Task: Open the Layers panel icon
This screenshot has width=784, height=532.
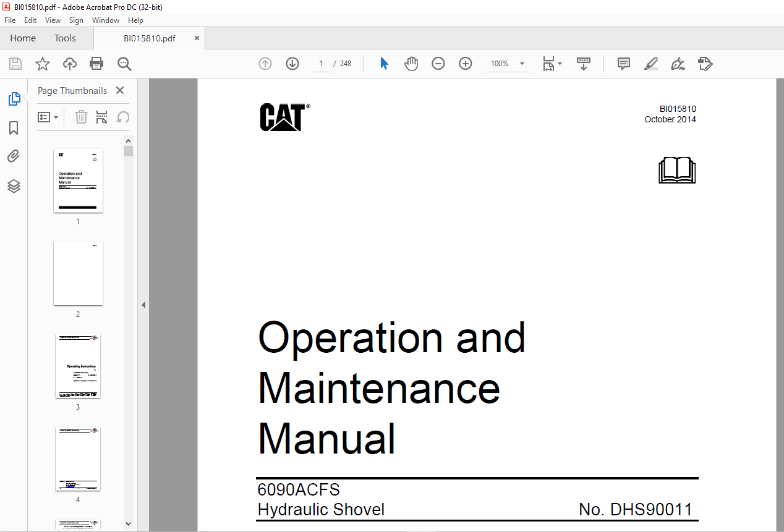Action: click(14, 186)
